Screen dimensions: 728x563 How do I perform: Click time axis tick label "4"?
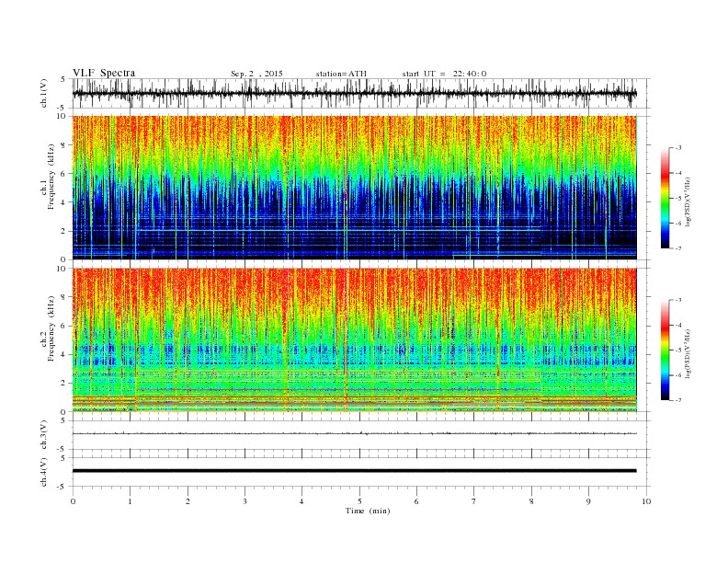click(x=301, y=501)
